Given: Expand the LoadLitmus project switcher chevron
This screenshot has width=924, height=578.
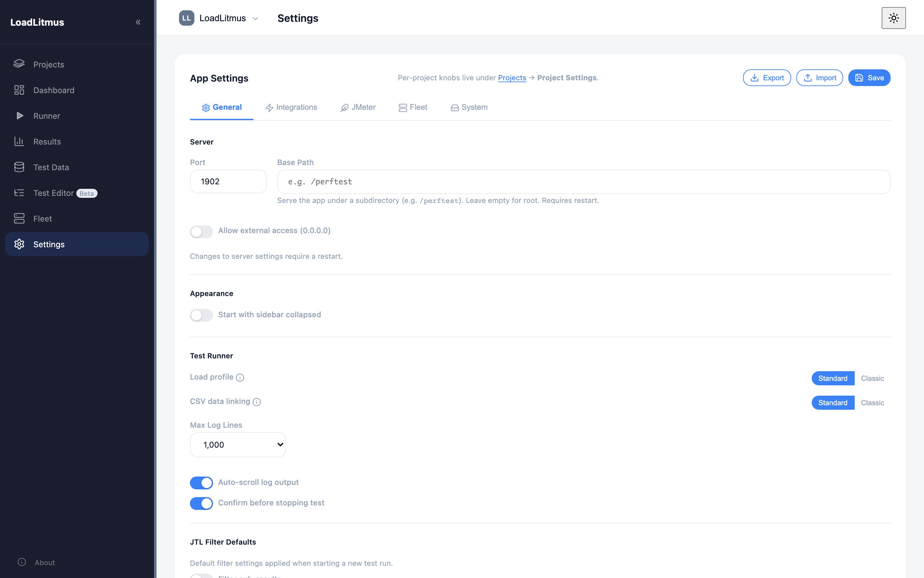Looking at the screenshot, I should (255, 18).
